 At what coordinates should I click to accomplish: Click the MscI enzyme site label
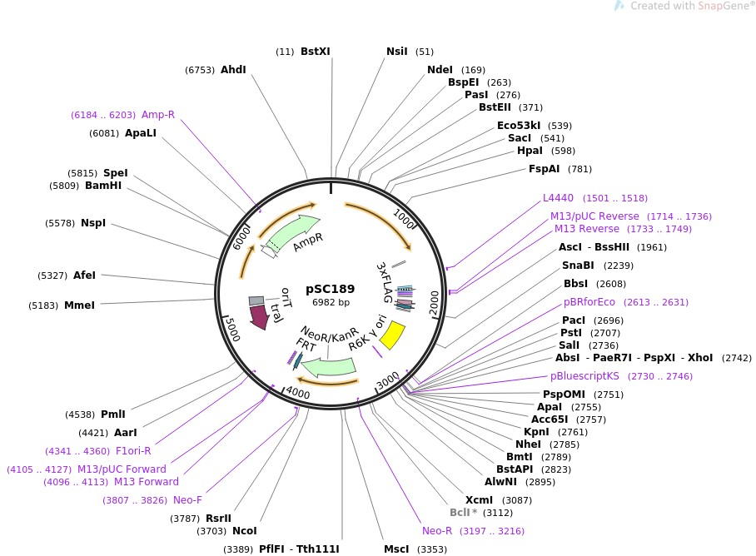[x=396, y=549]
